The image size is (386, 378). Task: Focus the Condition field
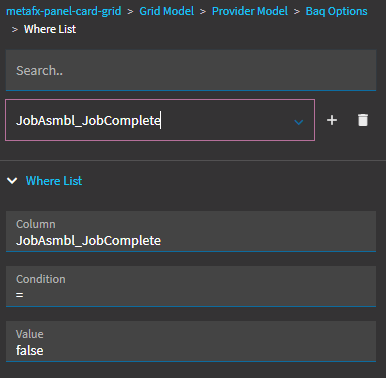191,286
